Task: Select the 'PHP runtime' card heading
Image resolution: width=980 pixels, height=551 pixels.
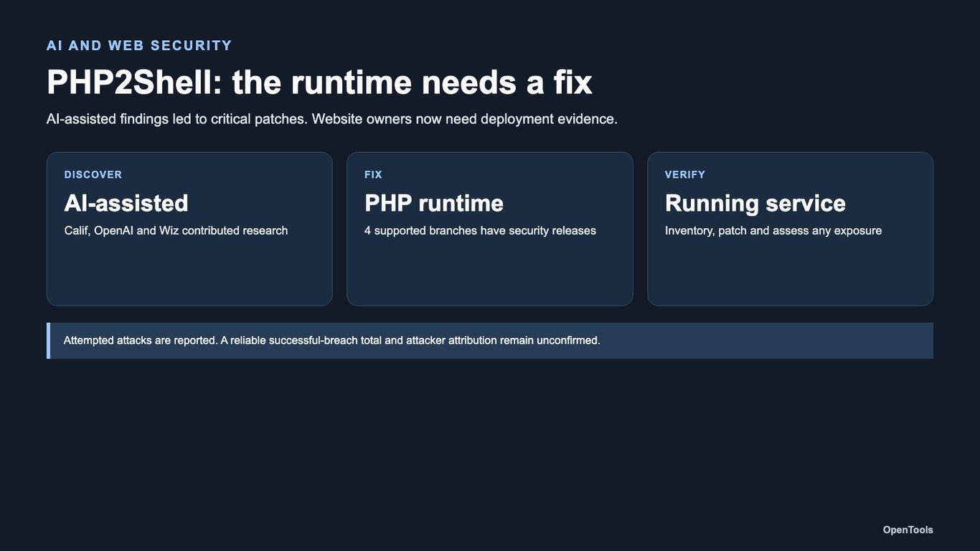Action: tap(434, 203)
